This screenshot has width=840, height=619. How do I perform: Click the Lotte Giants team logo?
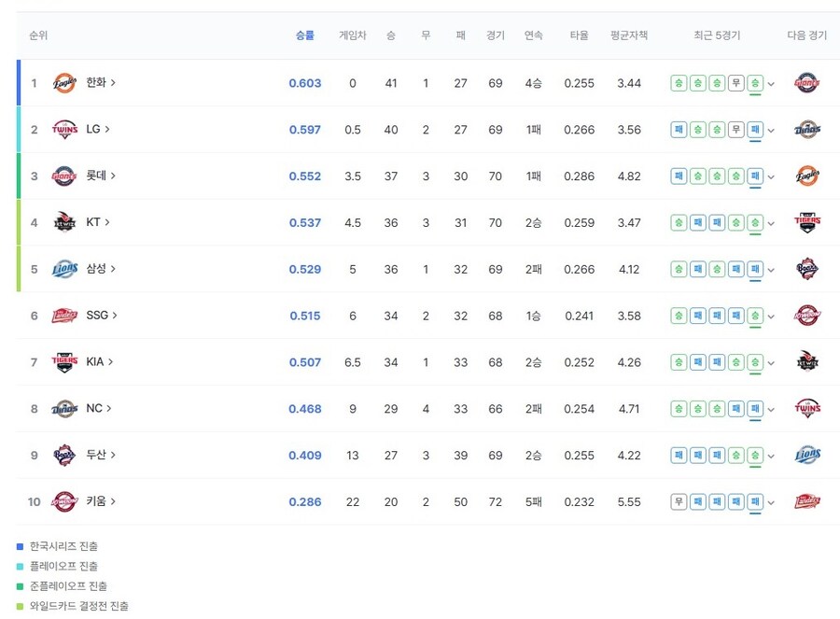coord(64,176)
